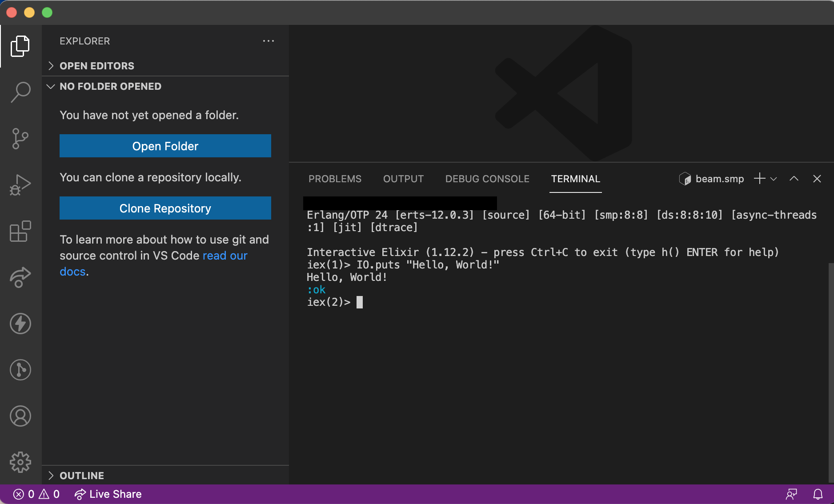This screenshot has width=834, height=504.
Task: Open the Accounts menu
Action: 20,416
